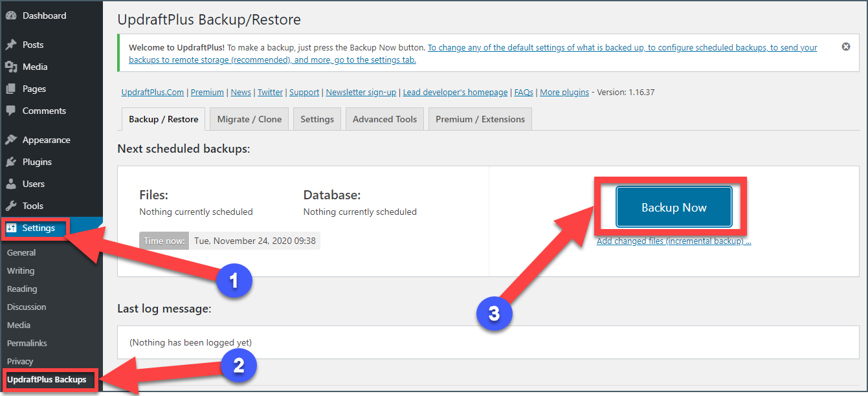Open Privacy settings submenu item
This screenshot has width=868, height=396.
(x=20, y=361)
